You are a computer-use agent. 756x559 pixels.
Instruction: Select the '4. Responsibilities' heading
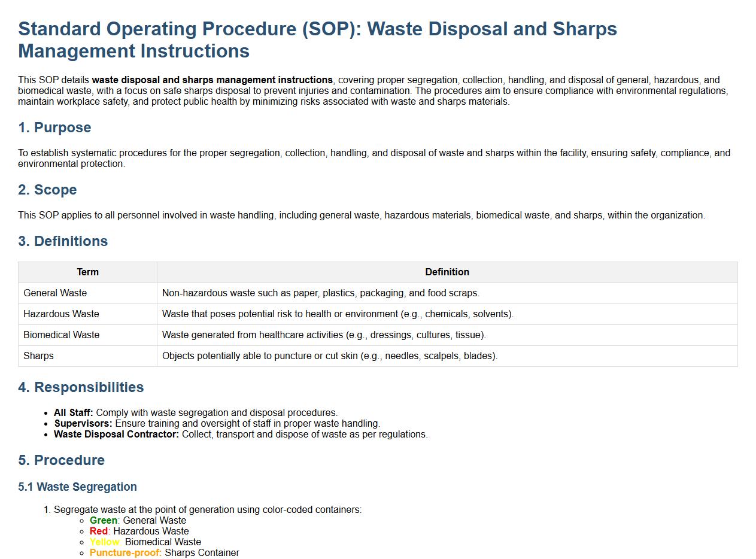tap(81, 387)
